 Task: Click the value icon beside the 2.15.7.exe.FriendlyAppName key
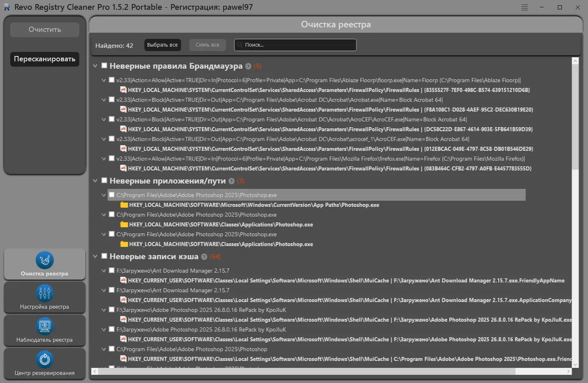[x=123, y=280]
